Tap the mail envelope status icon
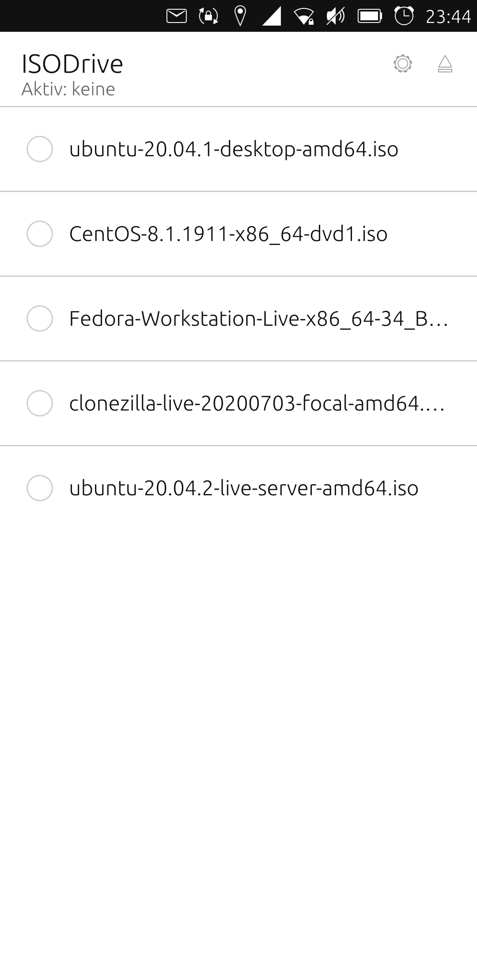477x980 pixels. (x=176, y=16)
